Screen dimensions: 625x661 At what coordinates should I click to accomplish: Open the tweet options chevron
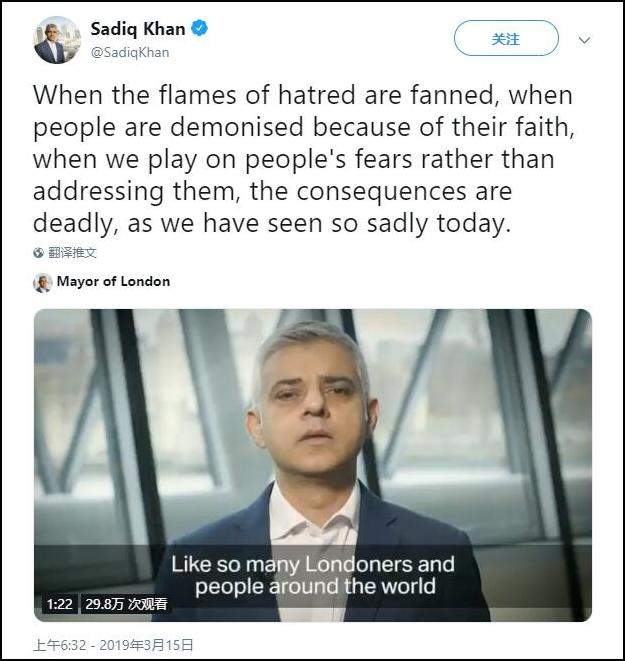pos(585,41)
